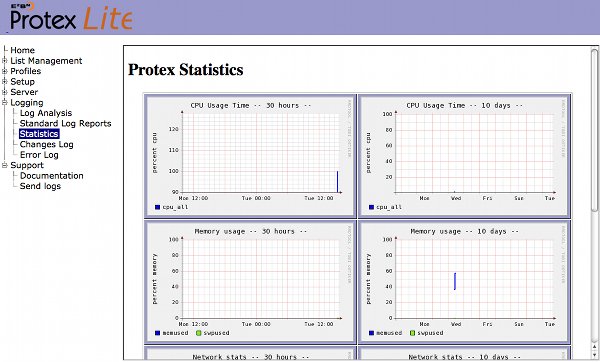The height and width of the screenshot is (362, 600).
Task: Expand the List Management node
Action: pos(5,60)
